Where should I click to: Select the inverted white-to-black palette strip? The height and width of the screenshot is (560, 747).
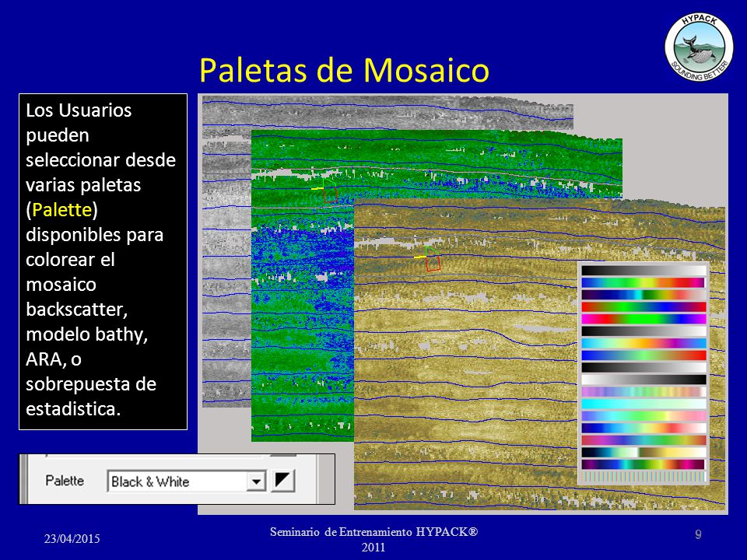(644, 380)
